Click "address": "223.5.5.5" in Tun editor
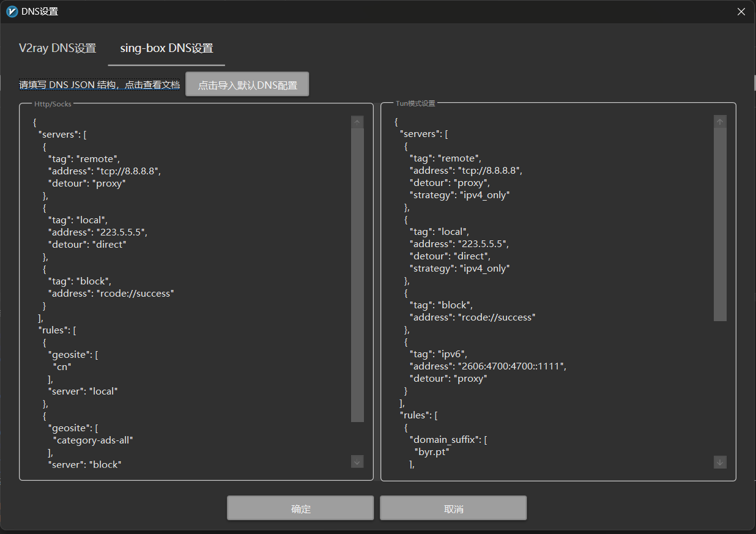This screenshot has height=534, width=756. click(459, 244)
